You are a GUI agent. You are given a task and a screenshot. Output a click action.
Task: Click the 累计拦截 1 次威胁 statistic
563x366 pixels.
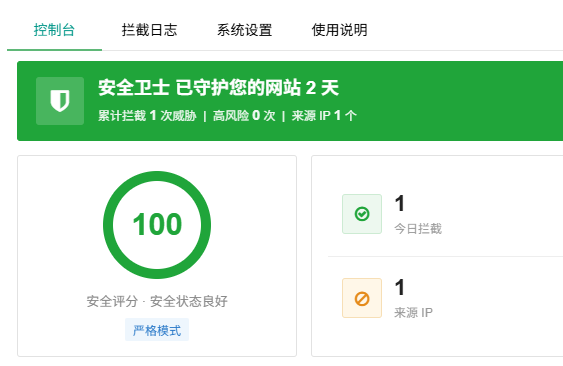147,116
